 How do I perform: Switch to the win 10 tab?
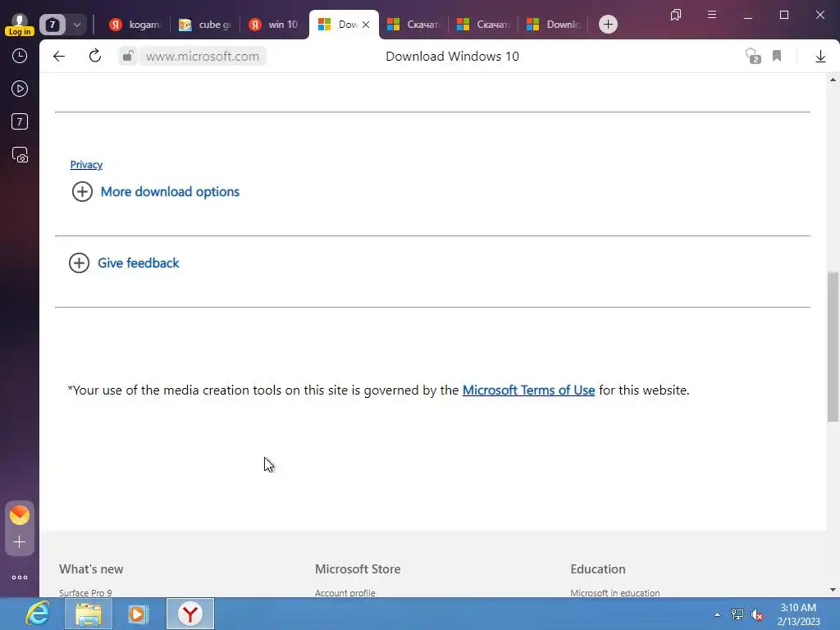tap(274, 25)
